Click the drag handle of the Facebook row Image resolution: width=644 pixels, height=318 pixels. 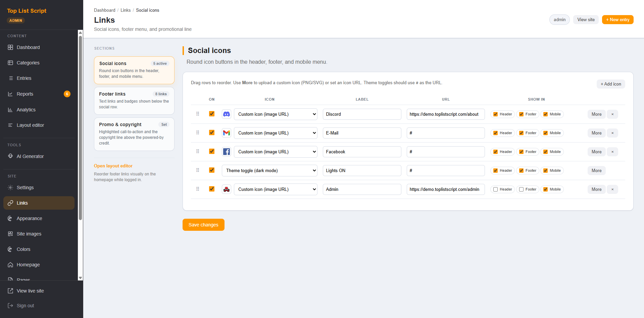(198, 151)
